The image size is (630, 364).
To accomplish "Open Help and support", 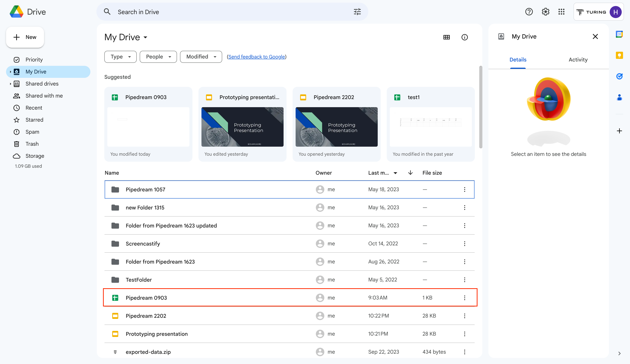I will point(529,11).
